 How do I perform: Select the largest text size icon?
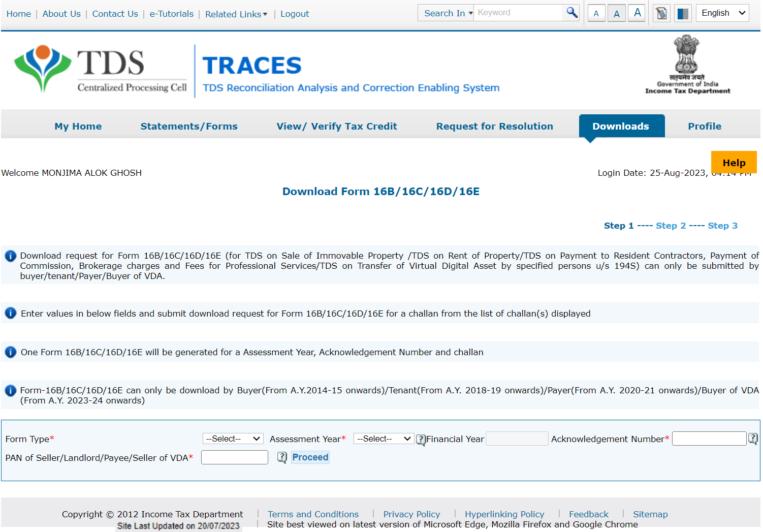tap(637, 12)
